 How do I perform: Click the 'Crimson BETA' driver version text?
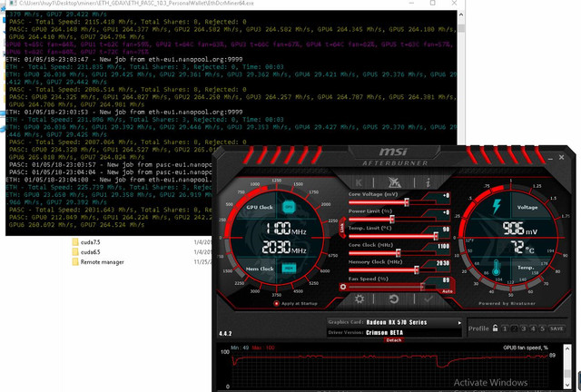tap(384, 332)
